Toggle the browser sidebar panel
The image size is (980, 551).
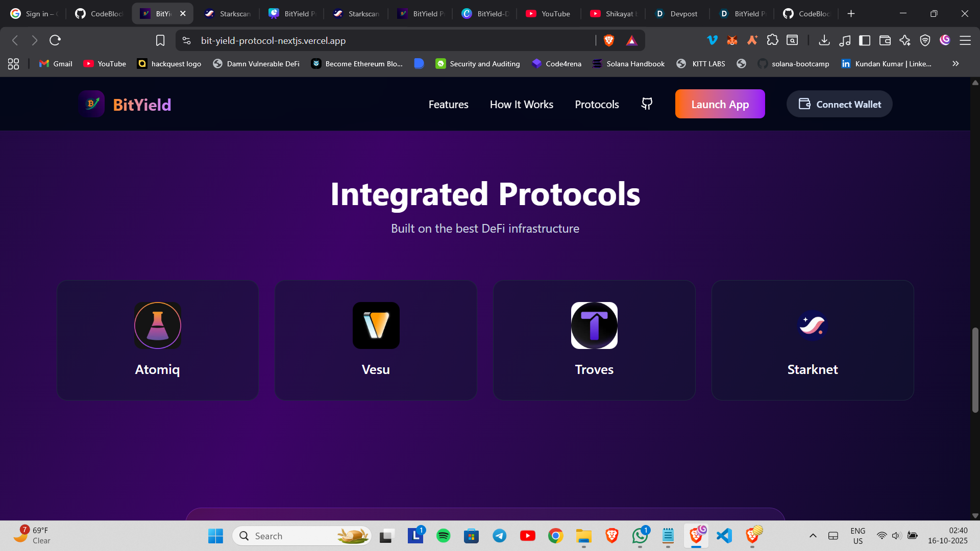[865, 40]
